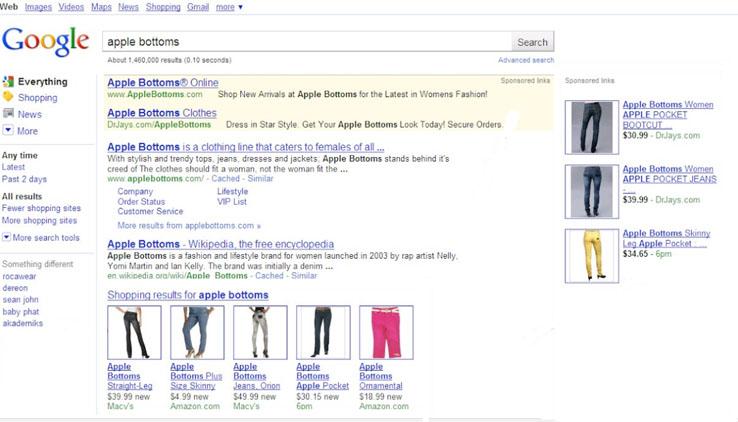Open the APPLE POCKET BOOTCUT sponsored thumbnail
The height and width of the screenshot is (422, 738).
tap(589, 127)
